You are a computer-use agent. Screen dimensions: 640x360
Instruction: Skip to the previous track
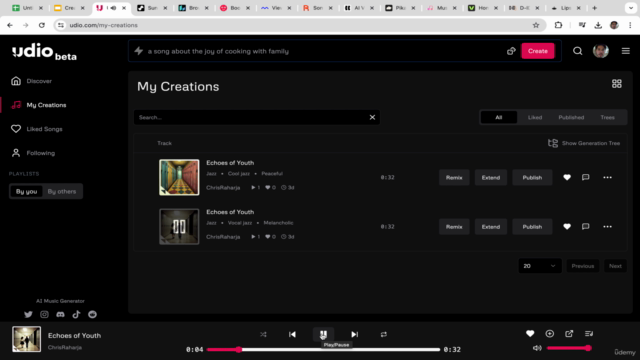coord(292,334)
